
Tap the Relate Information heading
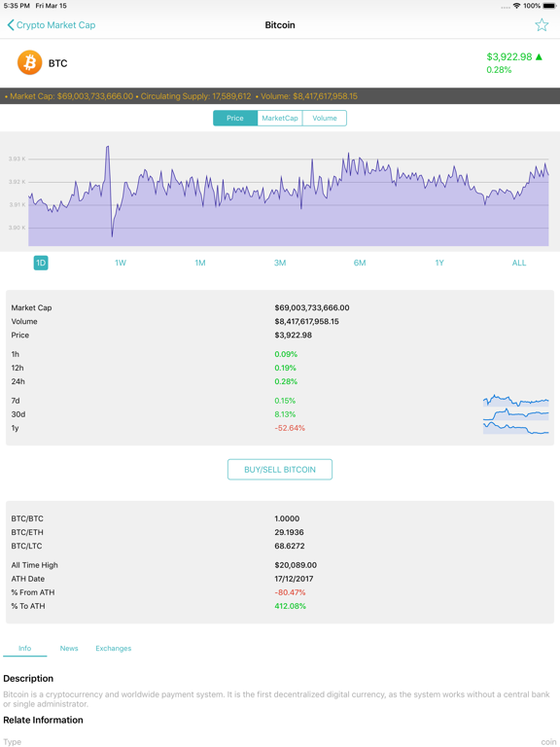(x=43, y=720)
